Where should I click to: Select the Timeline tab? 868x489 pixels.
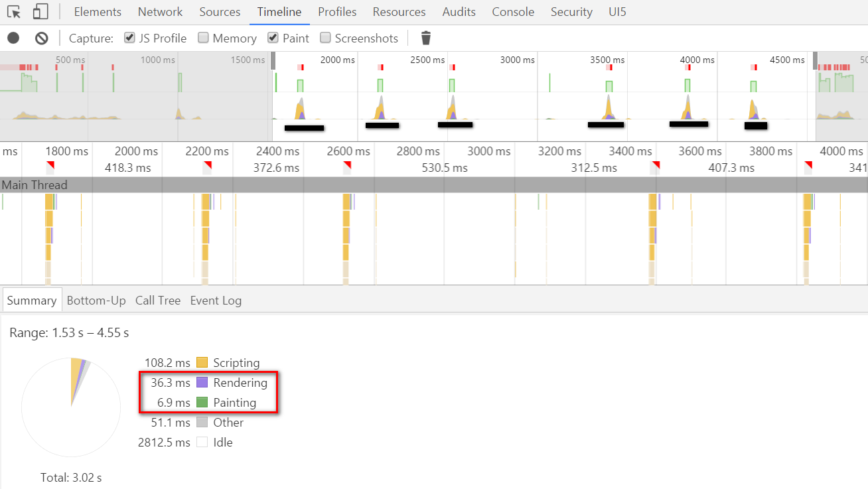[279, 12]
